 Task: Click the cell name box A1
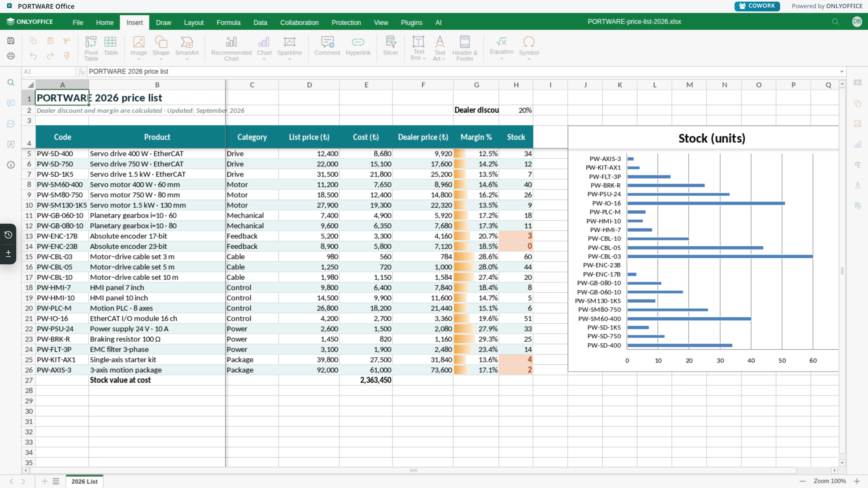[49, 71]
